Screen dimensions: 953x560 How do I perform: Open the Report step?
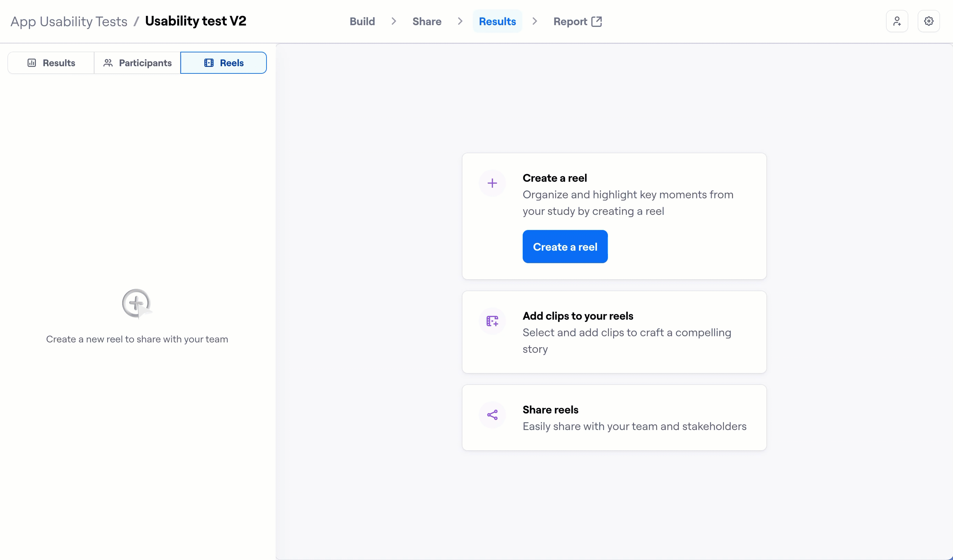[578, 21]
